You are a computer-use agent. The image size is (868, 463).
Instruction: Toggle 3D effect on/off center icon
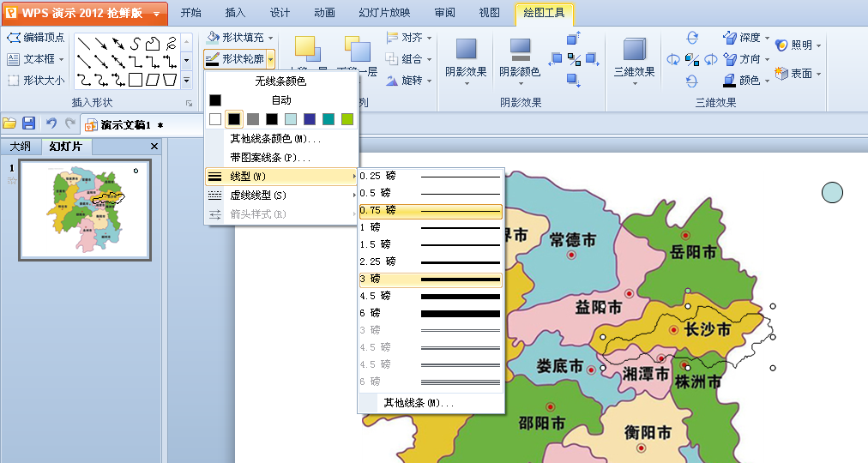point(691,59)
